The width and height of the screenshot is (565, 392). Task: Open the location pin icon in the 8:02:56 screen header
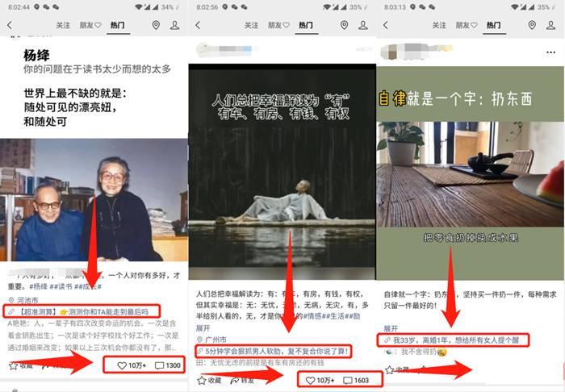pos(344,25)
